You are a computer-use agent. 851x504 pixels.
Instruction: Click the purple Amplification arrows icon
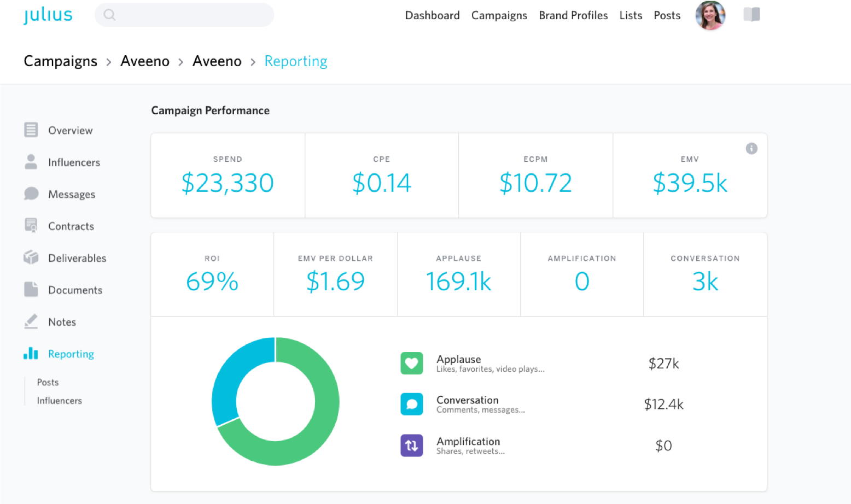click(x=411, y=446)
